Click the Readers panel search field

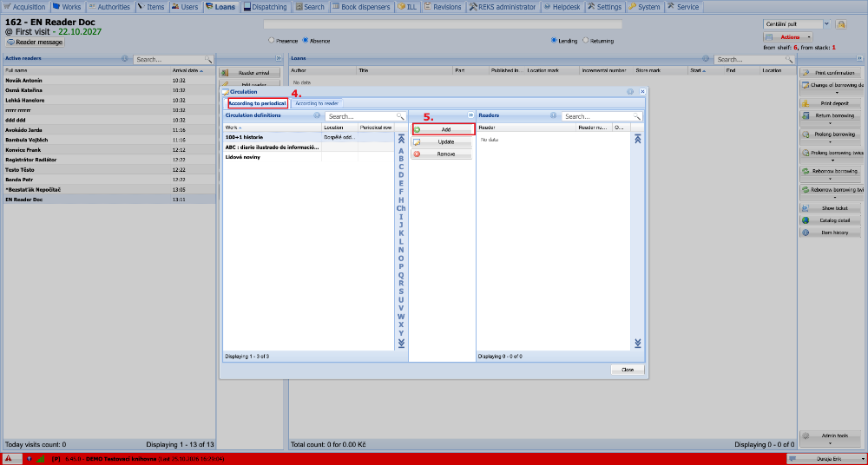click(598, 116)
